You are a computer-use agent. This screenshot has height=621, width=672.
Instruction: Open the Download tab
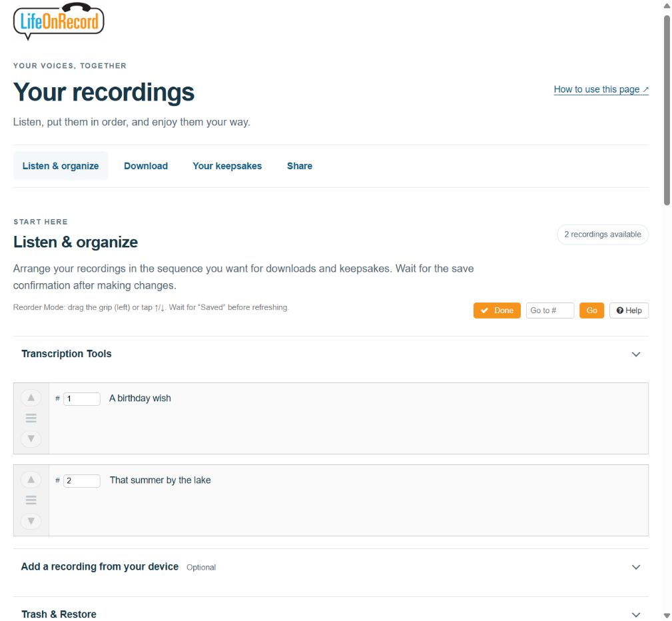(x=146, y=166)
